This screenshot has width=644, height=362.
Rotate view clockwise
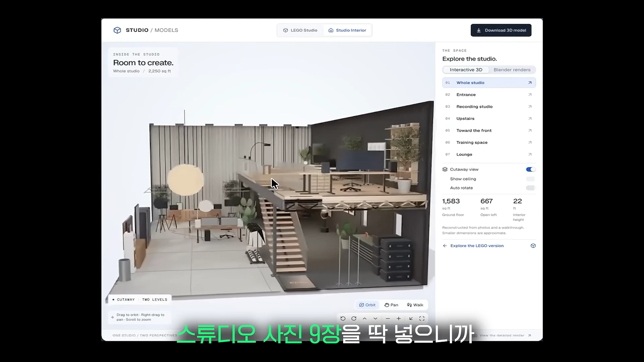click(x=354, y=318)
